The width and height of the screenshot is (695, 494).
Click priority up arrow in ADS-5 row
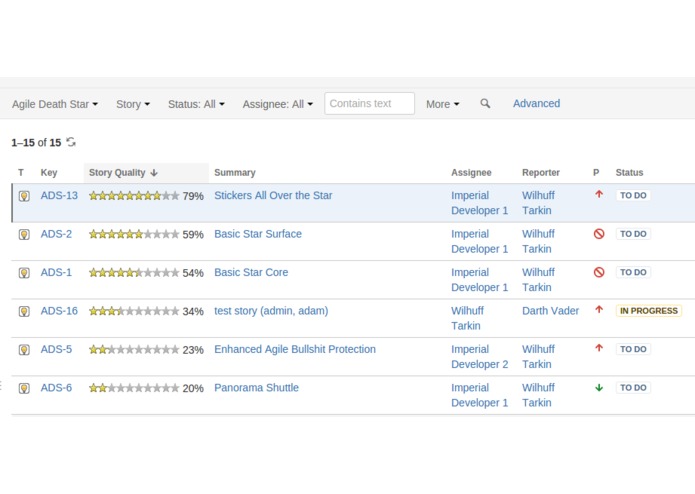pos(599,348)
